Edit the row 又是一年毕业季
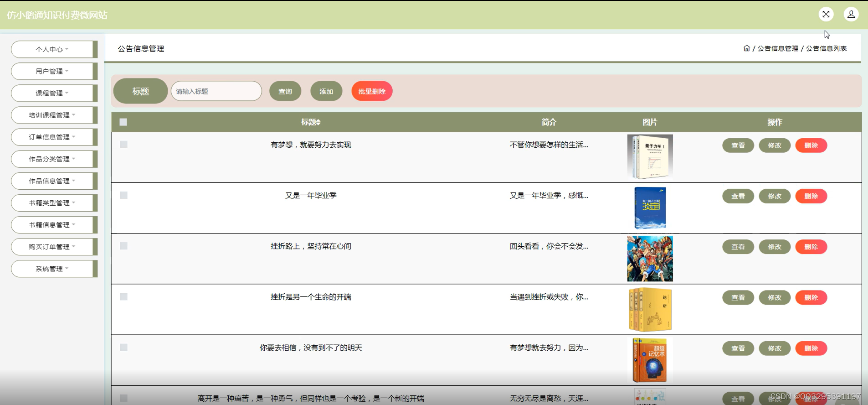The image size is (868, 405). pos(775,196)
